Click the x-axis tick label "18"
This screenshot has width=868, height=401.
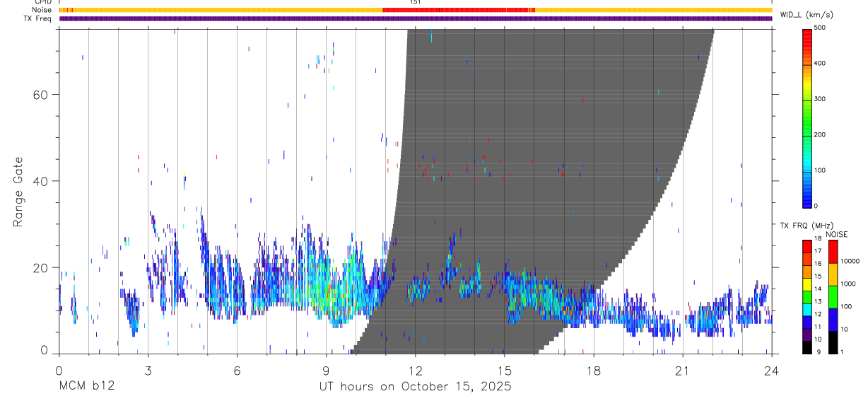point(594,370)
